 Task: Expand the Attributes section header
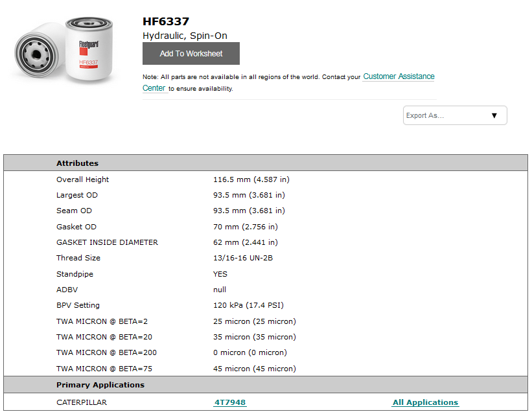[77, 163]
